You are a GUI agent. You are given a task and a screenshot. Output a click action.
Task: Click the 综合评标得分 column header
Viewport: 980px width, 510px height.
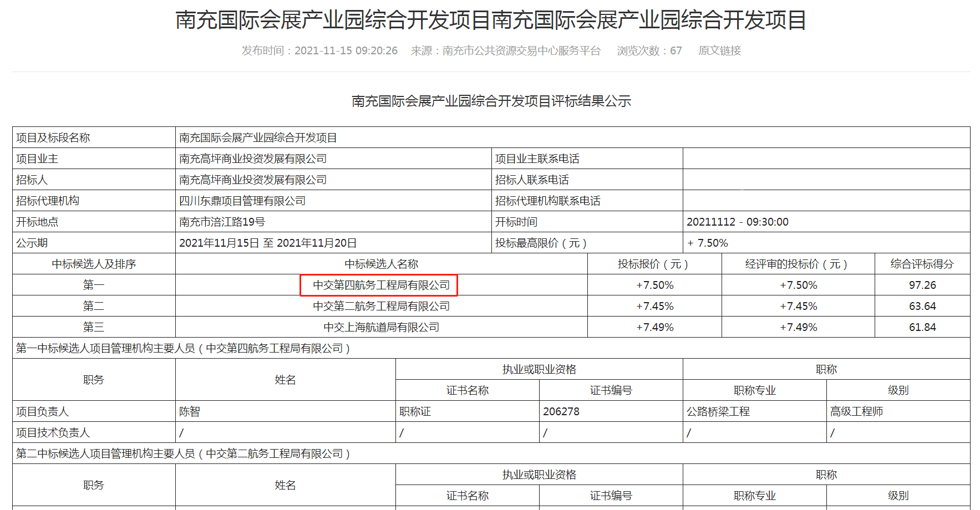click(922, 264)
